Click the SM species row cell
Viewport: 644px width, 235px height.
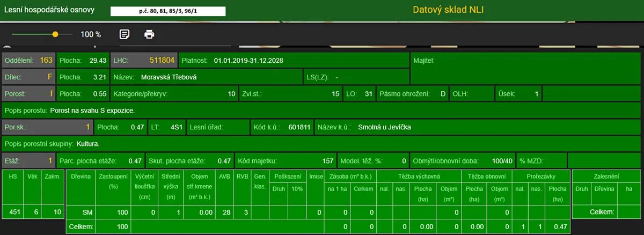82,212
